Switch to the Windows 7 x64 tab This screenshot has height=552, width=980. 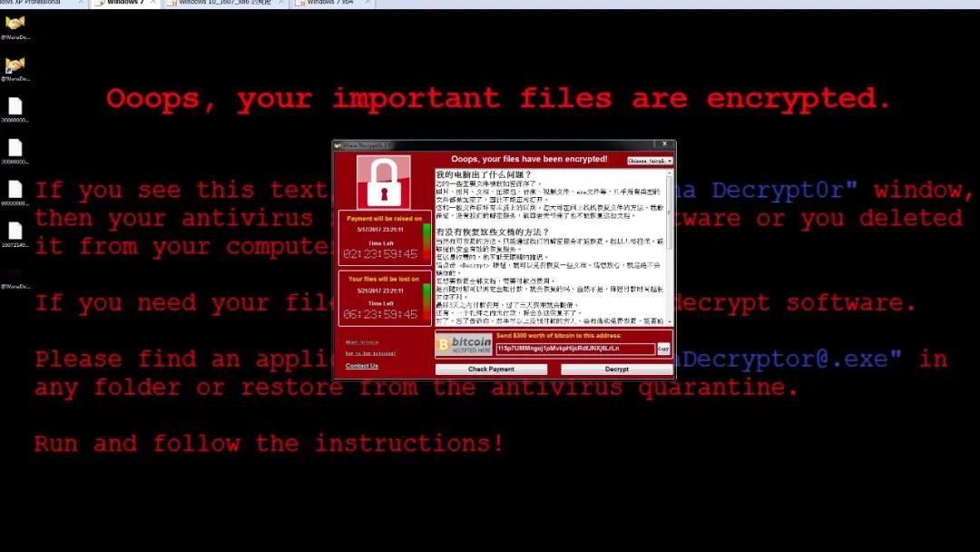[331, 3]
